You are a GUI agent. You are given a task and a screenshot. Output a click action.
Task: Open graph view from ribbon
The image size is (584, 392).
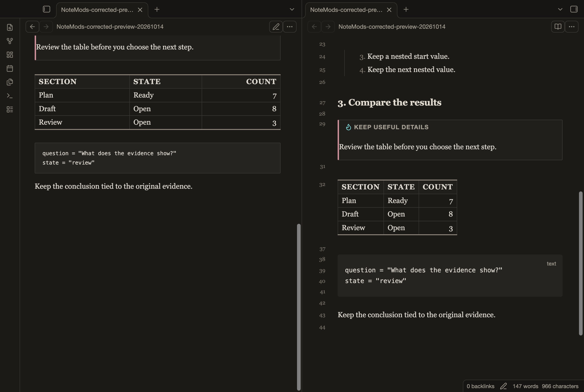pyautogui.click(x=10, y=41)
